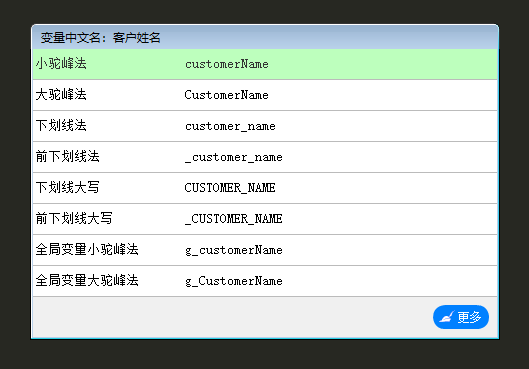Pick the g_CustomerName value
The image size is (529, 369).
click(233, 281)
